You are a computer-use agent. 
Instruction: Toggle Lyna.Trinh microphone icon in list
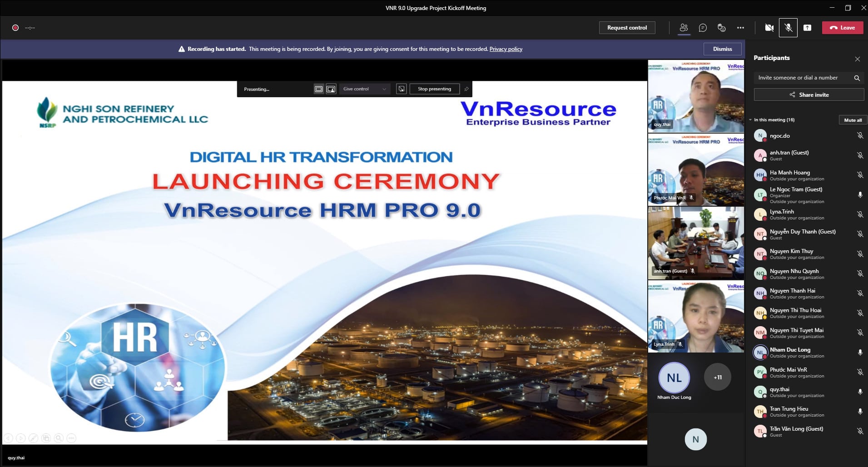860,214
